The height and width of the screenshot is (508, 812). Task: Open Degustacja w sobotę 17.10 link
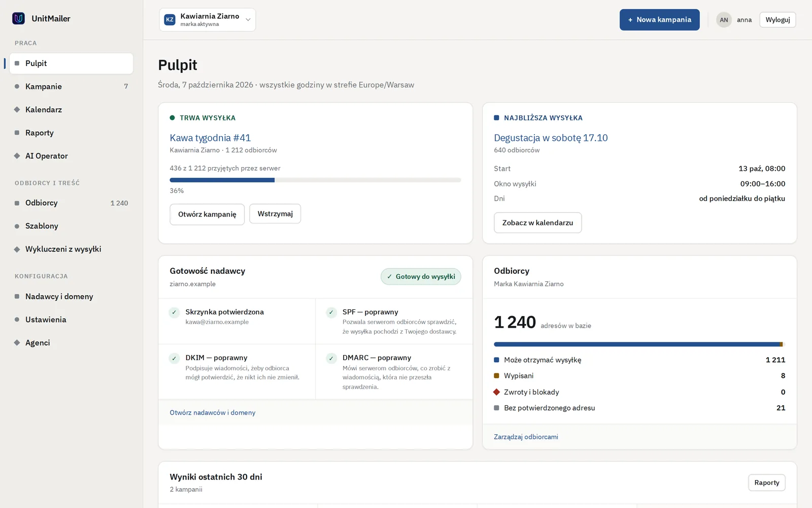pos(551,138)
